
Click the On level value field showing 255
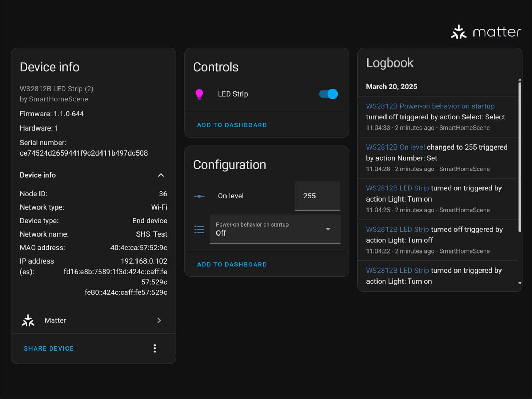(317, 196)
